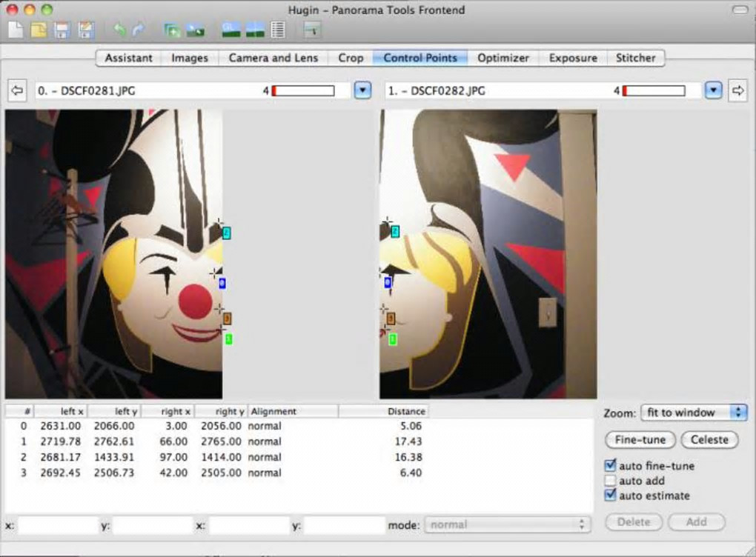Open the Camera and Lens tab

pyautogui.click(x=273, y=58)
